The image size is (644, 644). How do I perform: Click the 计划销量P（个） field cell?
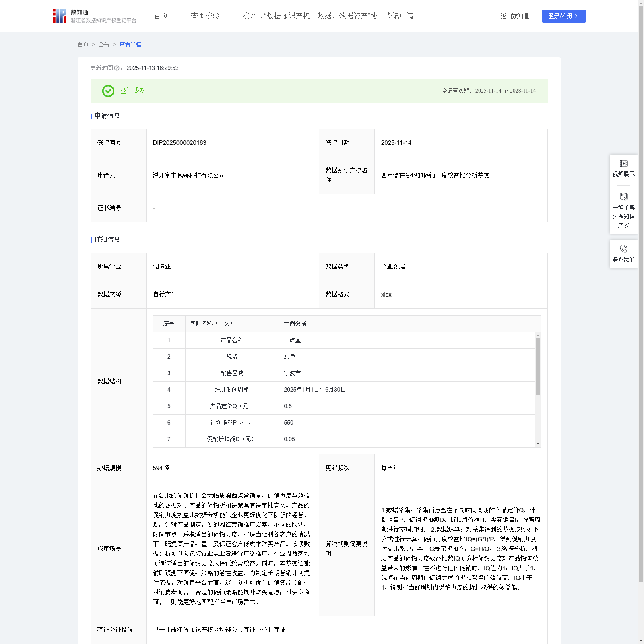(232, 423)
